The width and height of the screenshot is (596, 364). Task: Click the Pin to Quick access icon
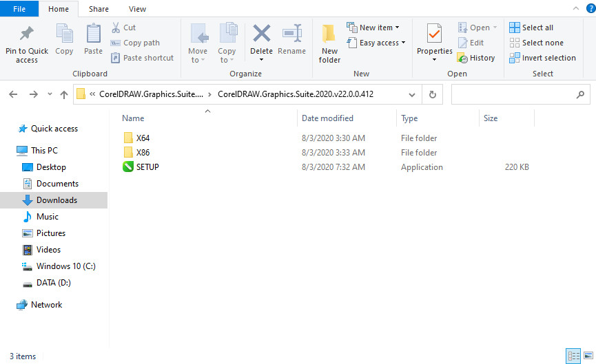pos(27,34)
